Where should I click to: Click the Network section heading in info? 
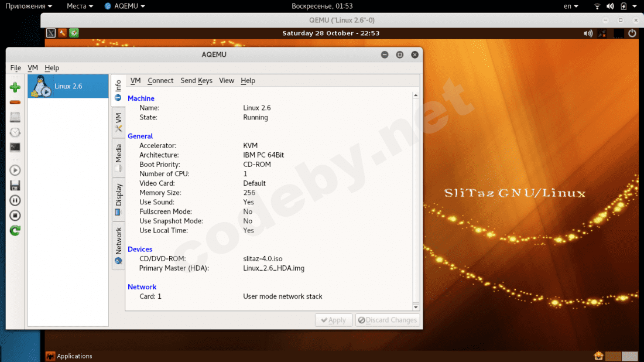[142, 287]
